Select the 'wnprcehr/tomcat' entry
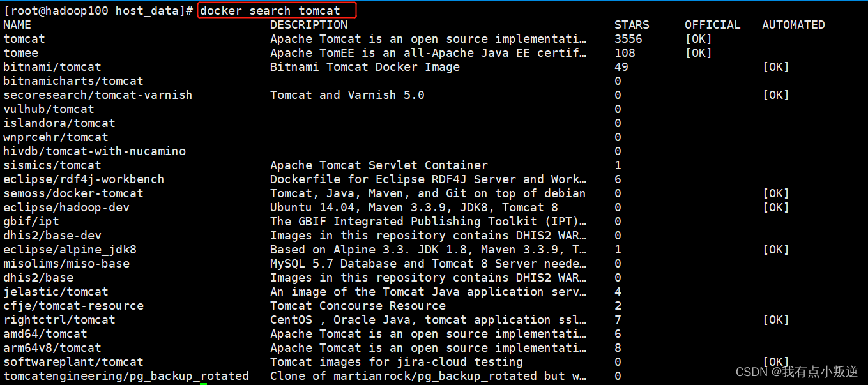Viewport: 868px width, 385px height. [x=56, y=137]
